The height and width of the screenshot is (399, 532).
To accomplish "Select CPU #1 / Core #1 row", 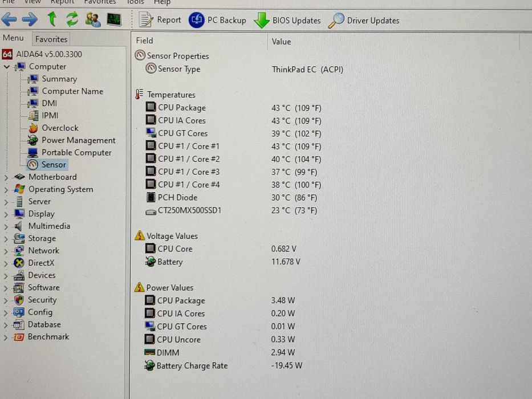I will point(233,146).
